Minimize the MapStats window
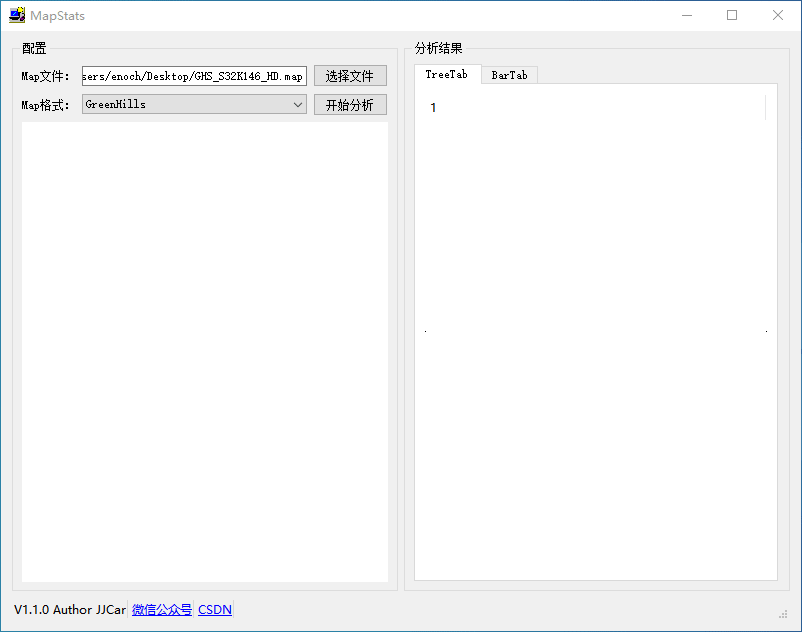Screen dimensions: 802x632 coord(686,15)
